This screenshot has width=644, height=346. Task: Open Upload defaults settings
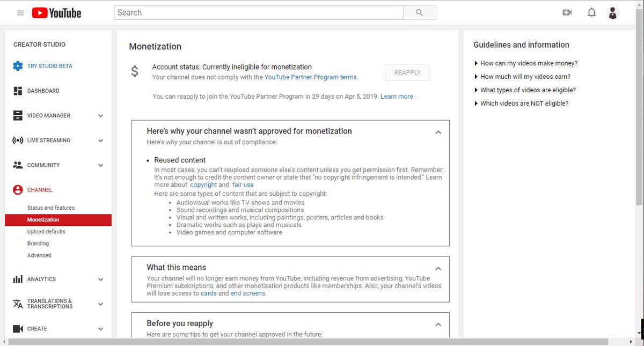tap(46, 232)
